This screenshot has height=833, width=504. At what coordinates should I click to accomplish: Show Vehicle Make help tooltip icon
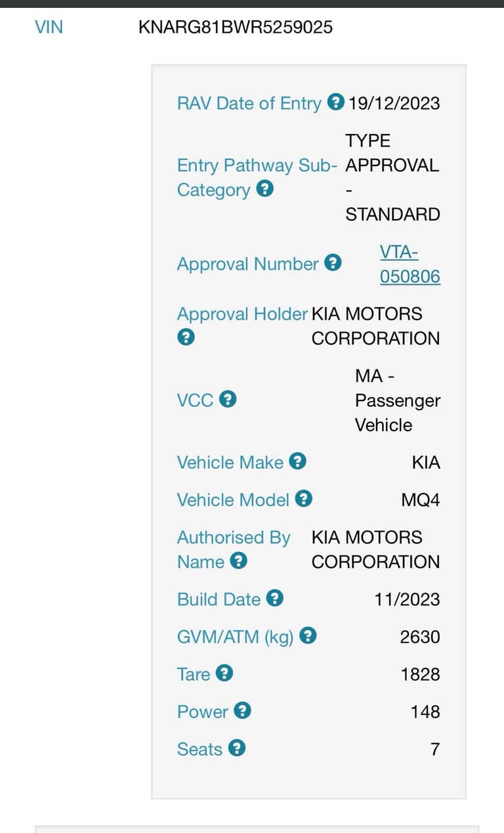coord(298,461)
